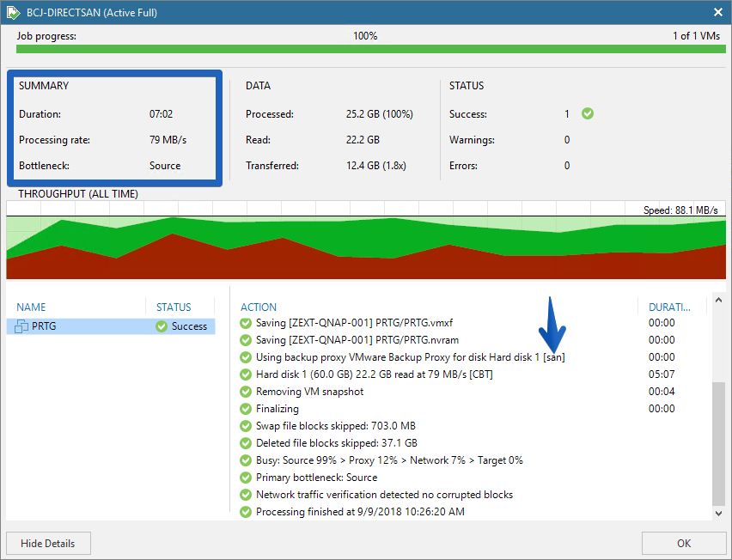732x560 pixels.
Task: Click Transferred value 12.4 GB (1.8x)
Action: (376, 166)
